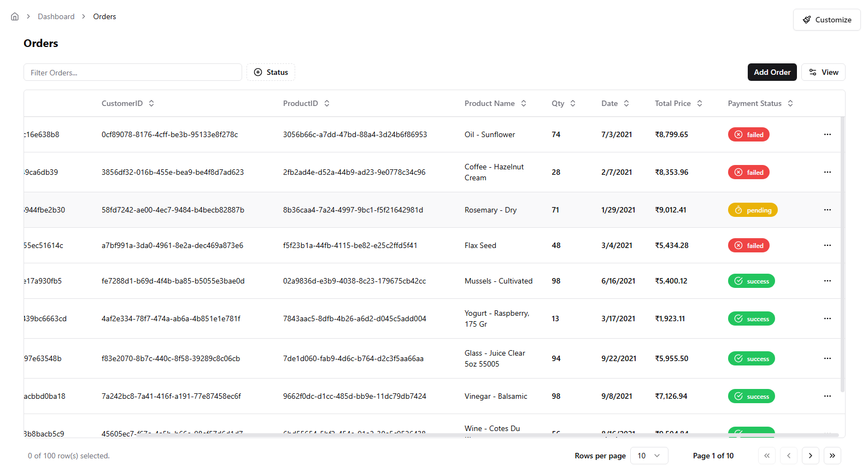This screenshot has height=472, width=868.
Task: Click date 9/22/2021
Action: tap(619, 358)
